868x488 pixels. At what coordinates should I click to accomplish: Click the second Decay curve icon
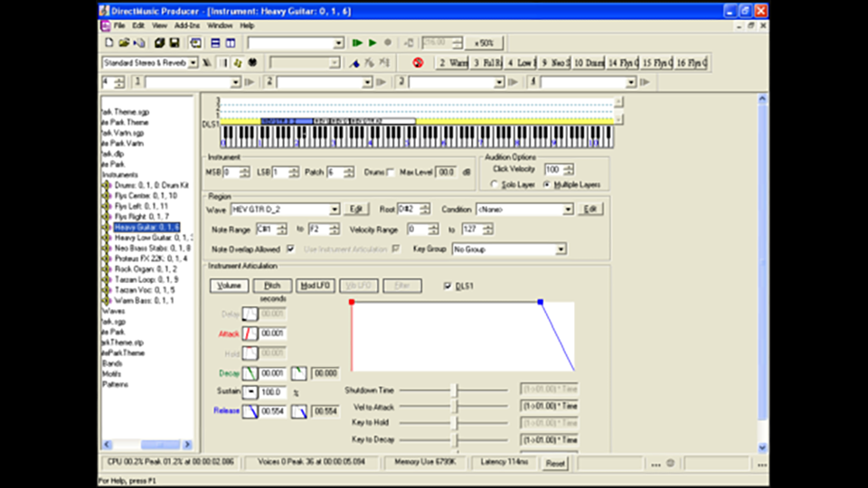(x=299, y=373)
